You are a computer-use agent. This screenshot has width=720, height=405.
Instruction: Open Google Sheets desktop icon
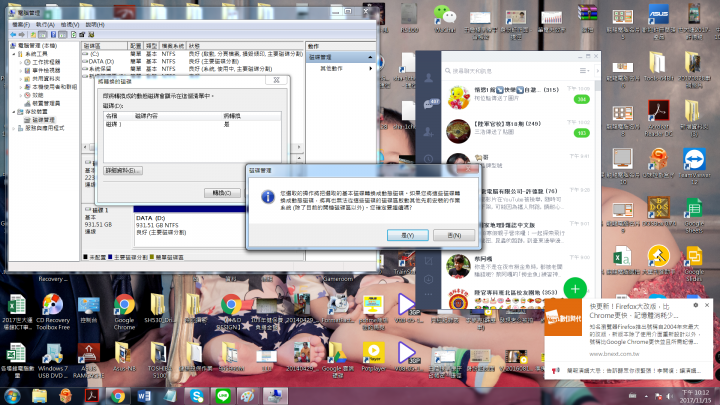694,215
